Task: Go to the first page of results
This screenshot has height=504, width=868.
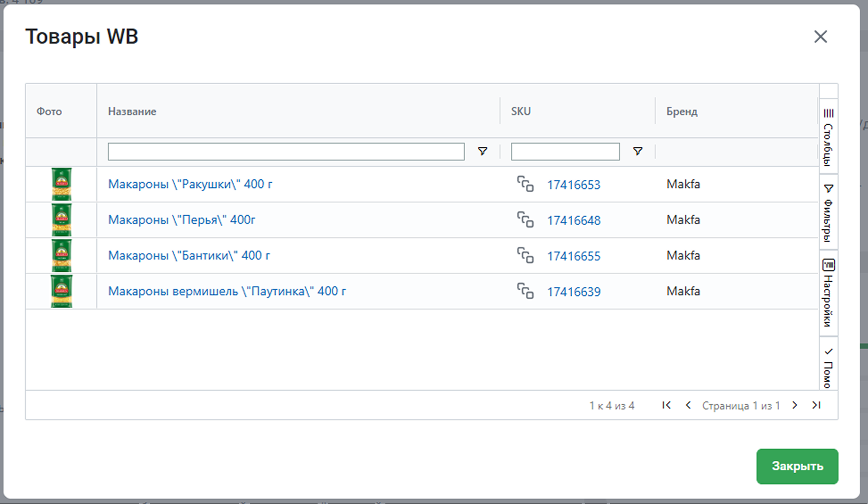Action: pos(666,405)
